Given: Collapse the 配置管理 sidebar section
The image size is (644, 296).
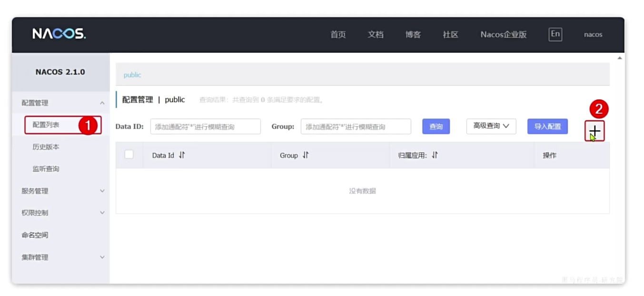Looking at the screenshot, I should tap(102, 103).
